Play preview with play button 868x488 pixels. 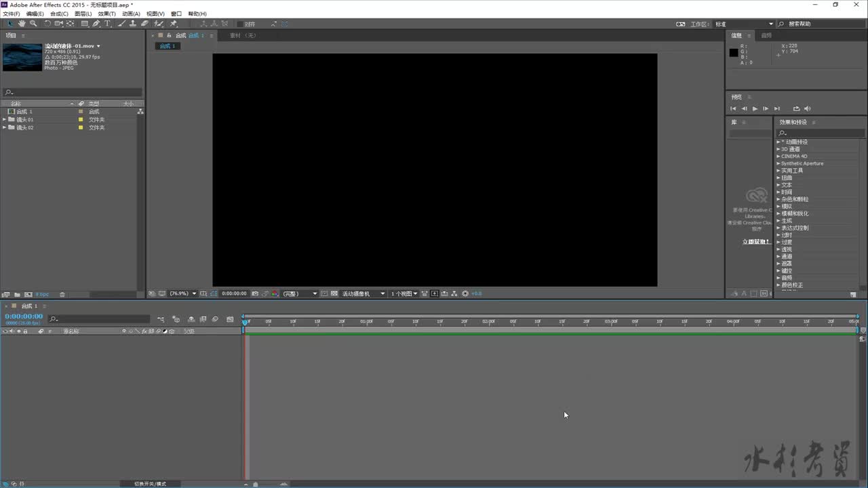pos(755,108)
